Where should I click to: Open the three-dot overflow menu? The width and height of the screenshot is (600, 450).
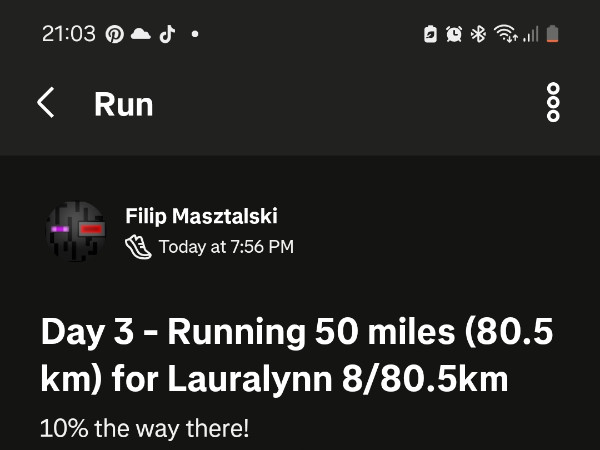click(553, 103)
